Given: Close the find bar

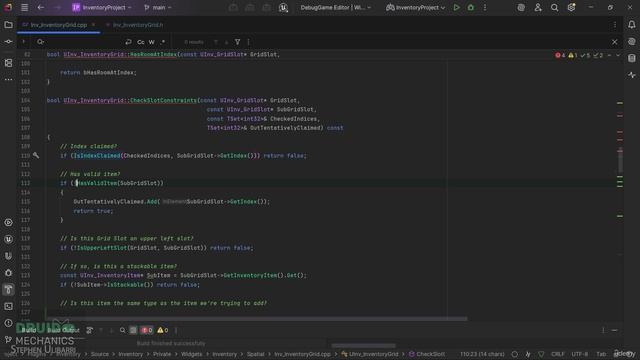Looking at the screenshot, I should click(615, 42).
